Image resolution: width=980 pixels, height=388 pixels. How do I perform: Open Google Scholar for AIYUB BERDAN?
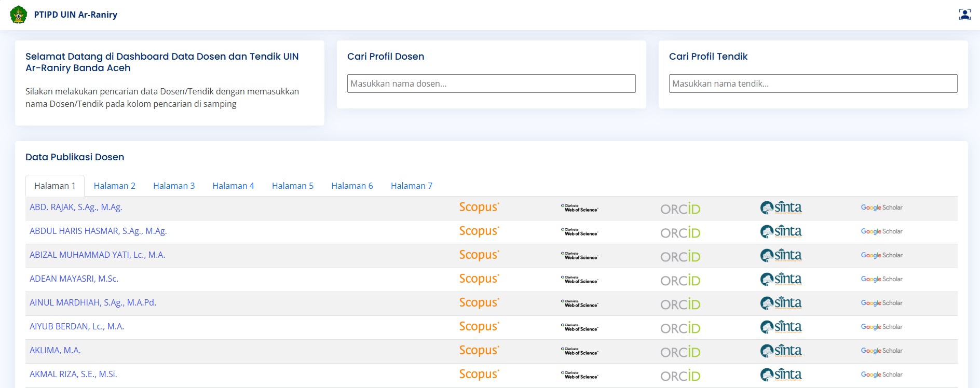coord(881,327)
